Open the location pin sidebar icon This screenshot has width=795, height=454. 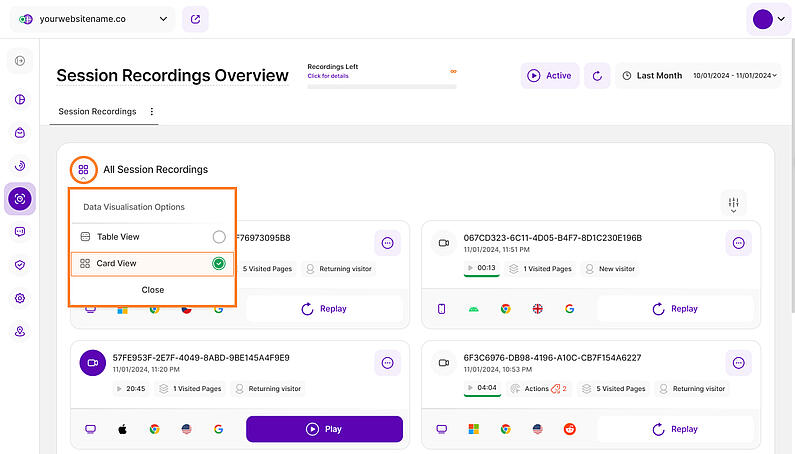[20, 331]
